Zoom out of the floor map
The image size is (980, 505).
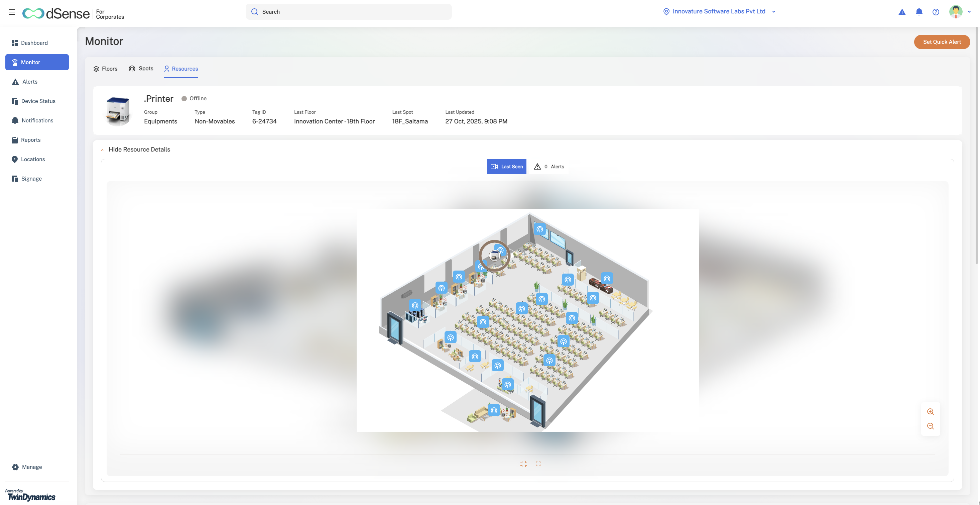(931, 426)
